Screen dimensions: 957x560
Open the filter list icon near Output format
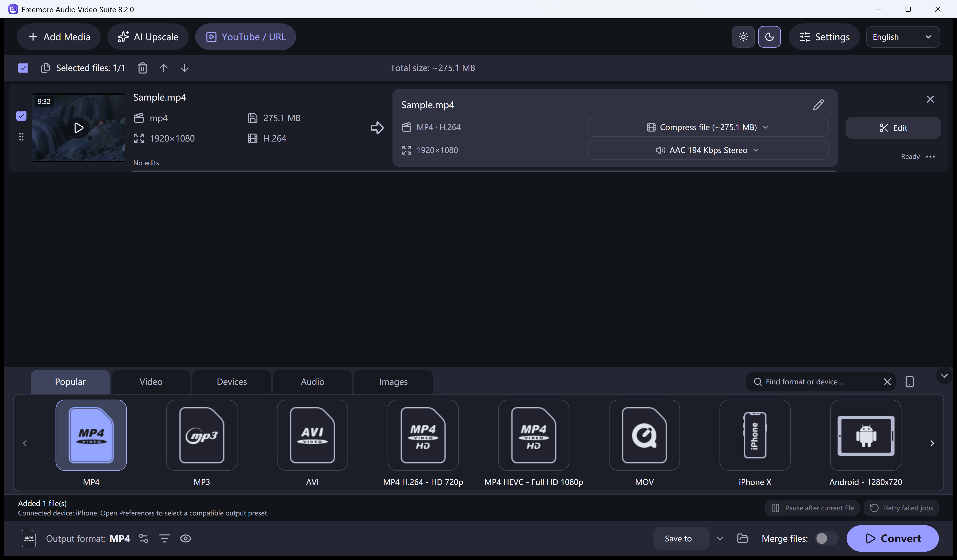click(x=164, y=538)
